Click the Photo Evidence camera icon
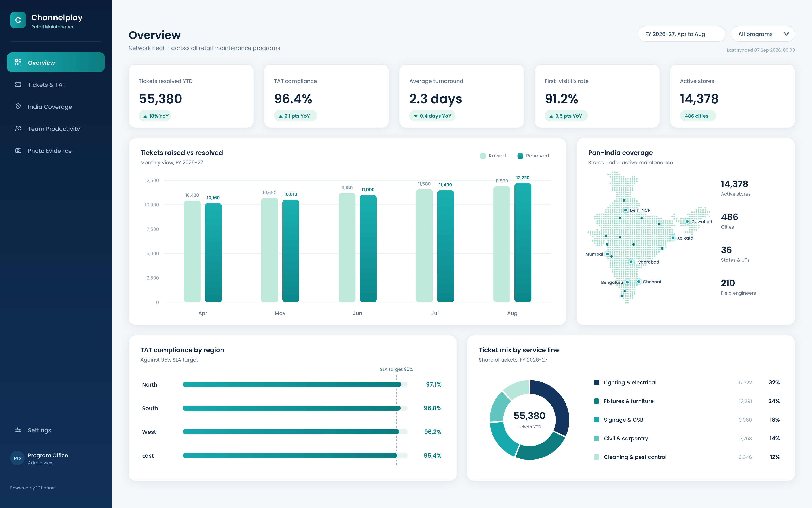The image size is (812, 508). click(x=18, y=150)
